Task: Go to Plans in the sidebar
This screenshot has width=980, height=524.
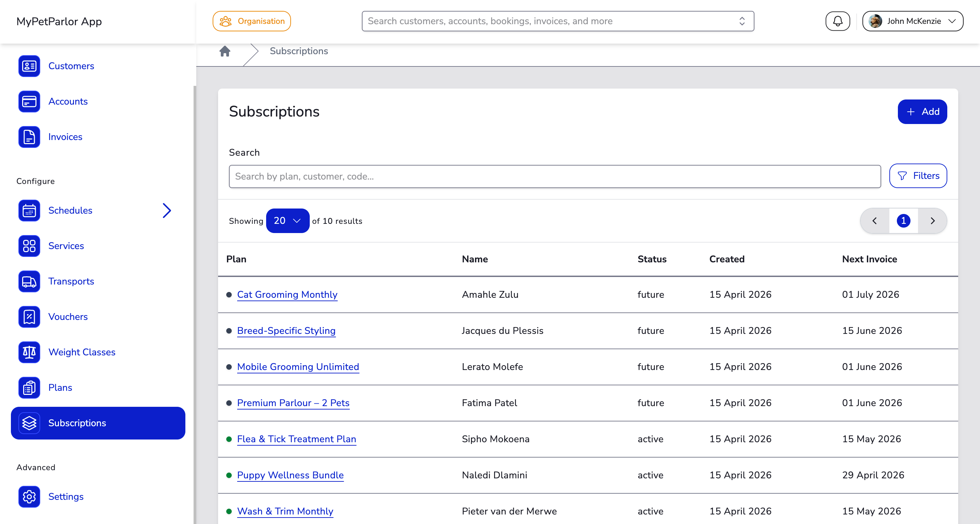Action: coord(60,387)
